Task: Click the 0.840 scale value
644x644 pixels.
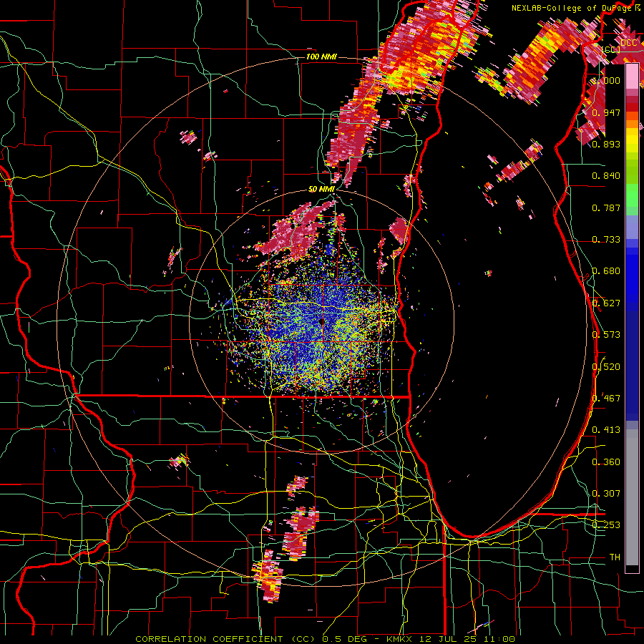Action: 606,176
